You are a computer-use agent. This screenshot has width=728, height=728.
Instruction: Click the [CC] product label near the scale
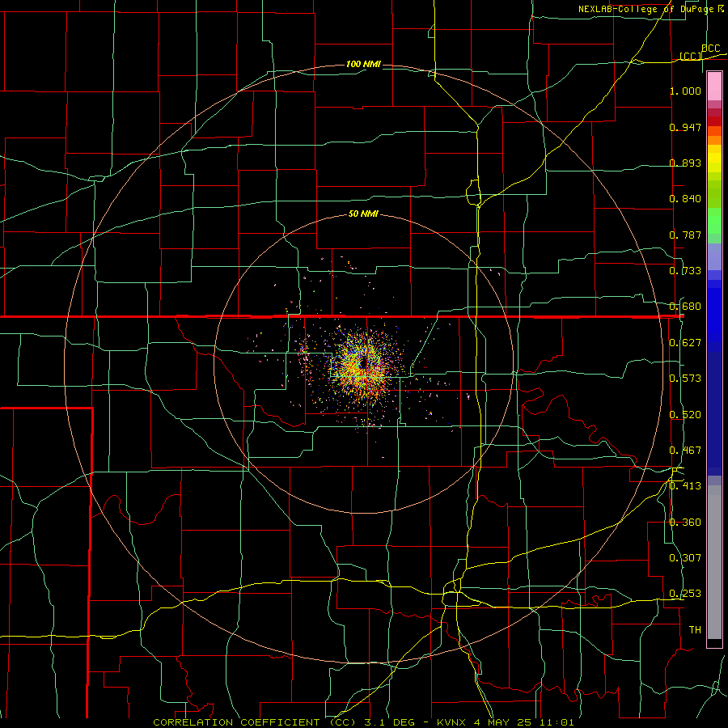[x=691, y=57]
